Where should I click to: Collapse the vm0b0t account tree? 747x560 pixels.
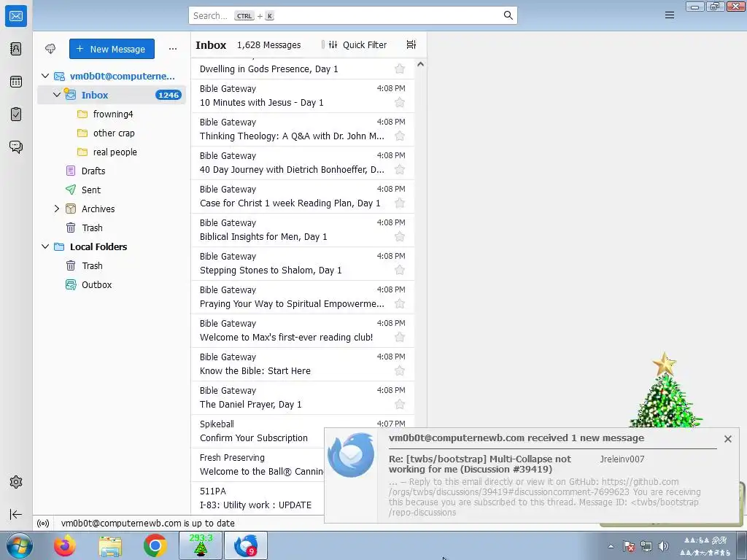coord(45,76)
